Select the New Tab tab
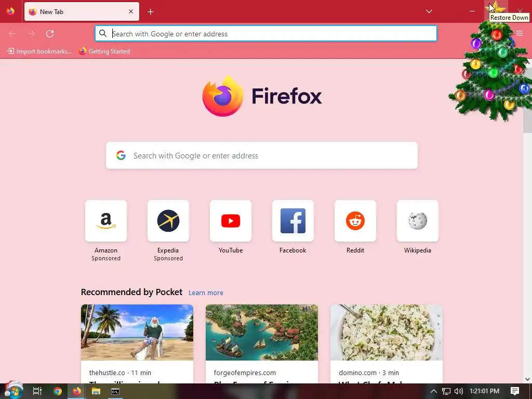Viewport: 532px width, 399px height. [x=82, y=11]
